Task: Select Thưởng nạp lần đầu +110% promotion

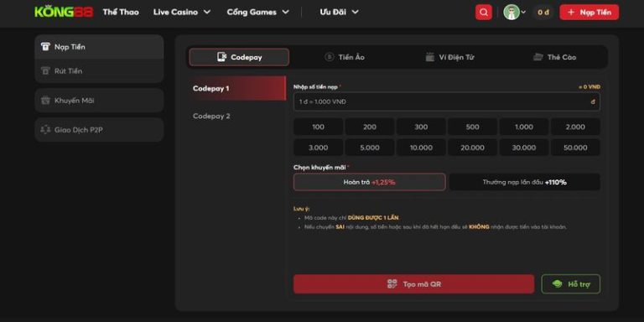Action: [524, 182]
